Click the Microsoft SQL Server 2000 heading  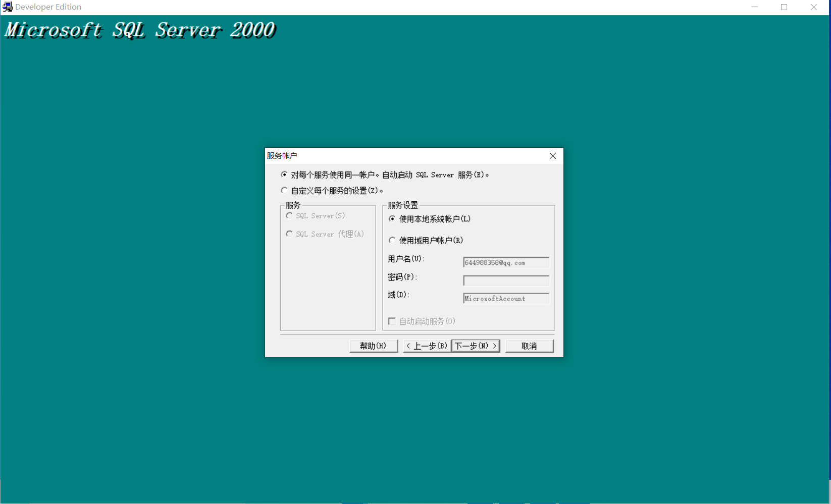click(x=140, y=30)
